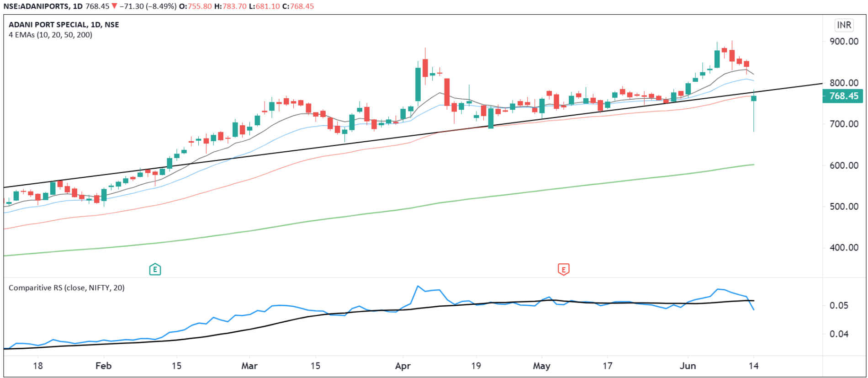Screen dimensions: 868x378
Task: Click the Mar label on time axis
Action: 249,366
